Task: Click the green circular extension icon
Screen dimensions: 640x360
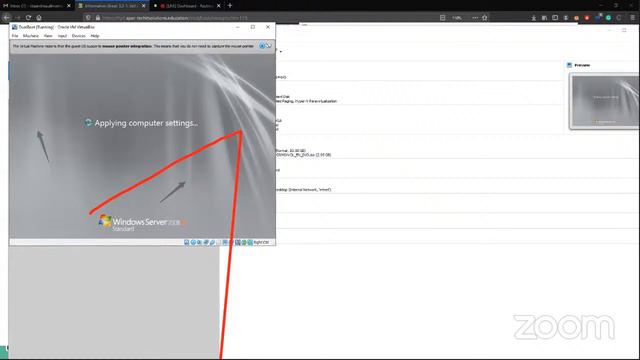Action: tap(608, 18)
